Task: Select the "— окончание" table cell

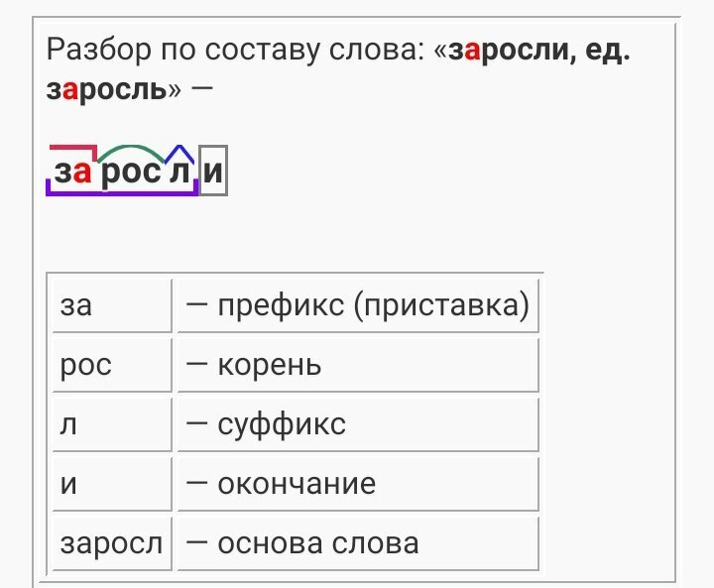Action: coord(357,484)
